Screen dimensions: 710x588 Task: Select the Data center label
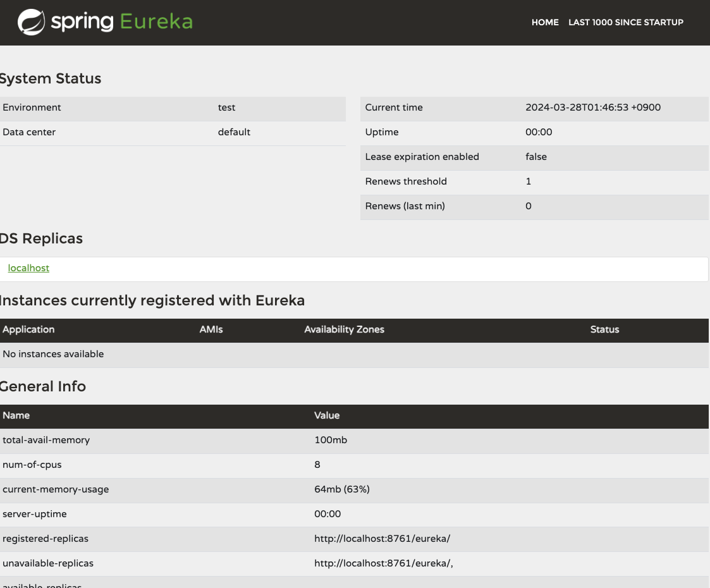tap(29, 132)
